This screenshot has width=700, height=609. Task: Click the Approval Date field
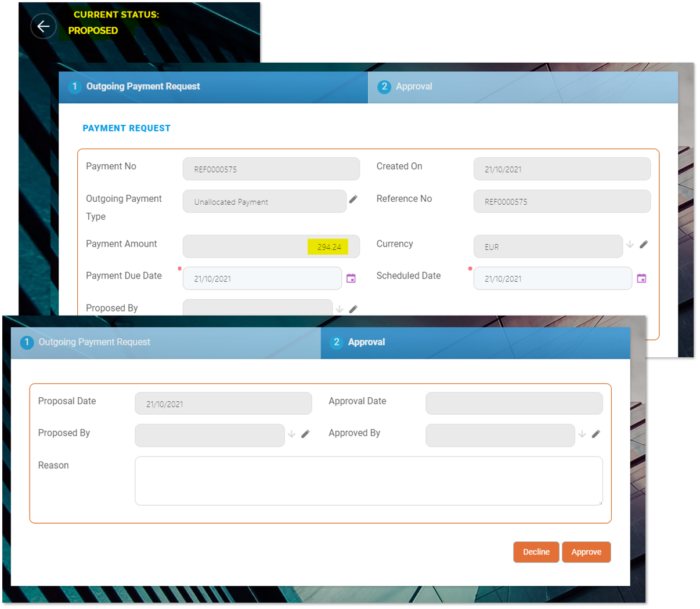pos(514,403)
